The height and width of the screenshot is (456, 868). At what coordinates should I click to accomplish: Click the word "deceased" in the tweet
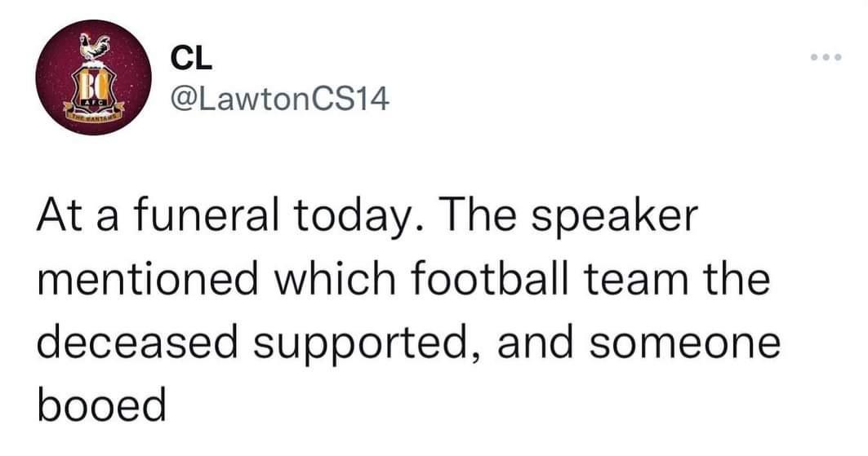click(x=138, y=343)
